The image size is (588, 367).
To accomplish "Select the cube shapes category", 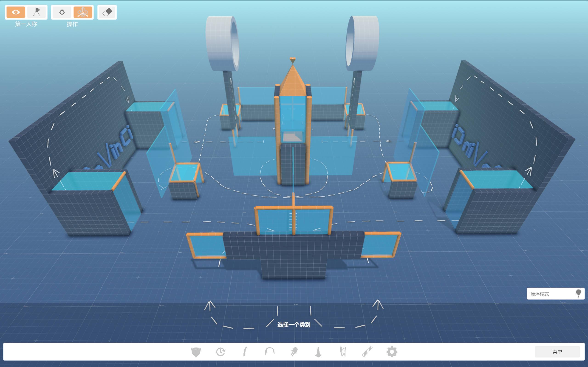I will [196, 352].
